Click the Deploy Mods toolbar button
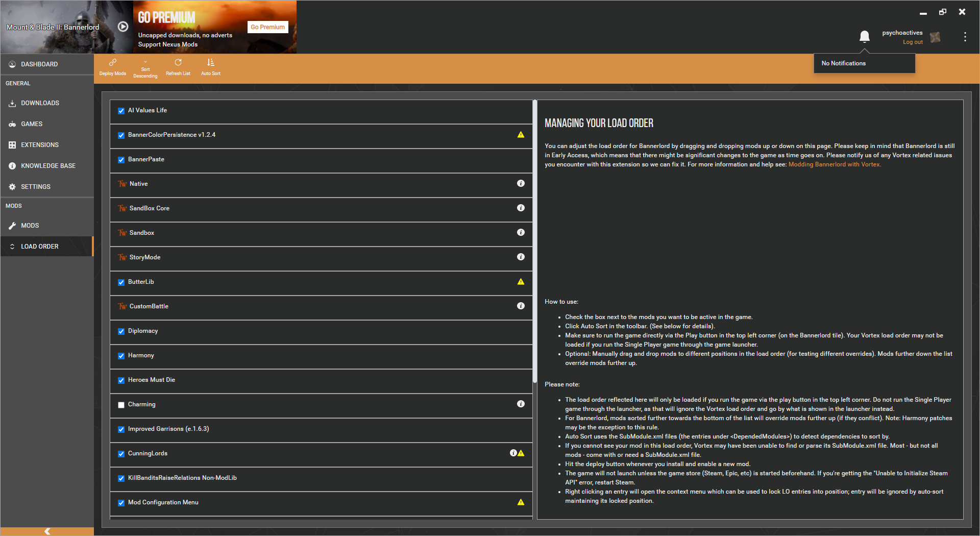The image size is (980, 536). tap(113, 67)
